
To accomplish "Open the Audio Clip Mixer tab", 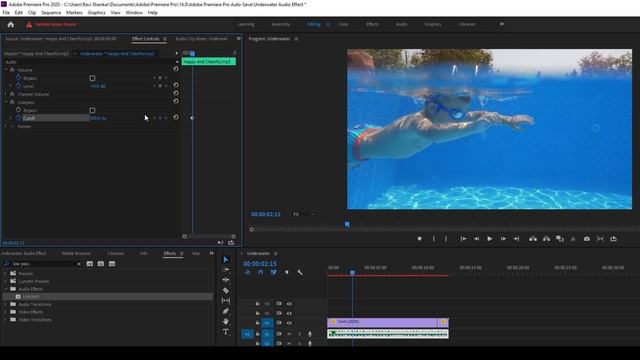I will coord(201,39).
